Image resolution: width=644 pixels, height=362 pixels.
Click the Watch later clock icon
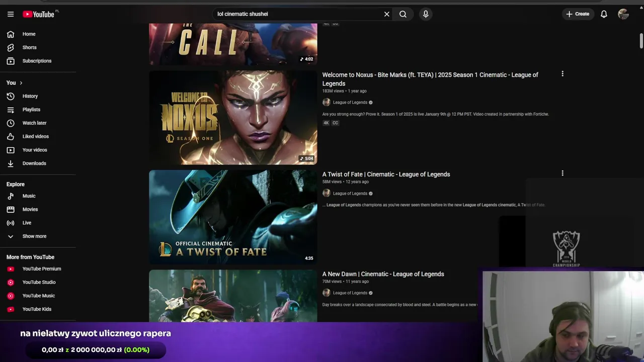click(x=11, y=123)
